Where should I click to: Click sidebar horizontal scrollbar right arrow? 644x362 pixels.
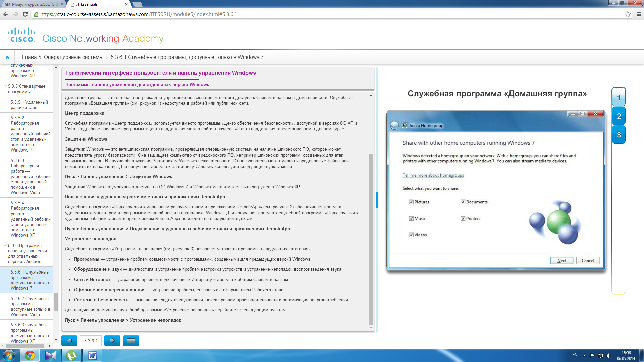point(50,346)
